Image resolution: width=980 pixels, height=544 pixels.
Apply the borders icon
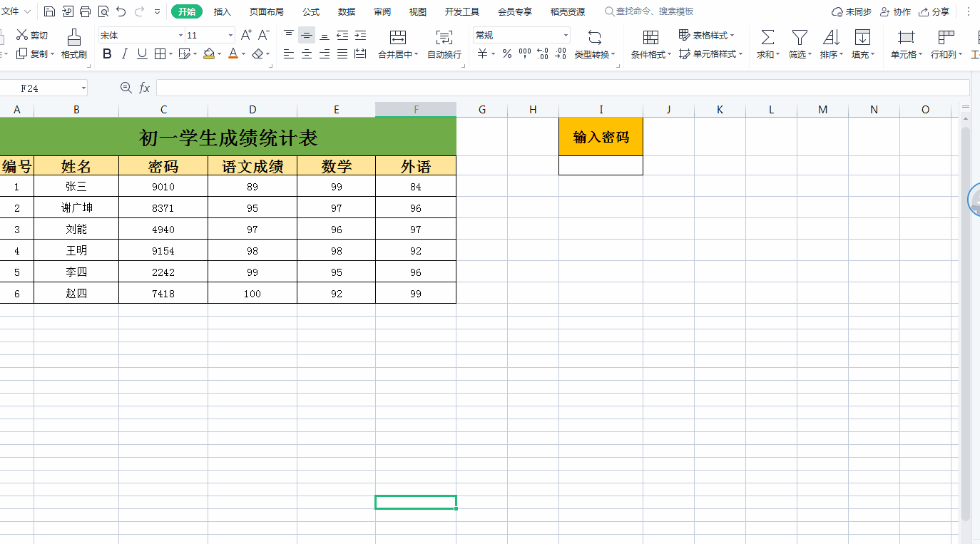(160, 53)
